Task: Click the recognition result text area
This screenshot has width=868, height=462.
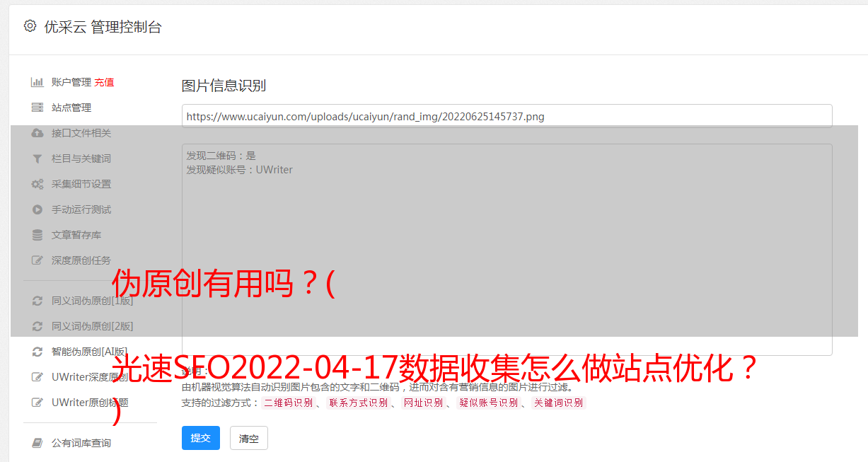Action: pos(507,250)
